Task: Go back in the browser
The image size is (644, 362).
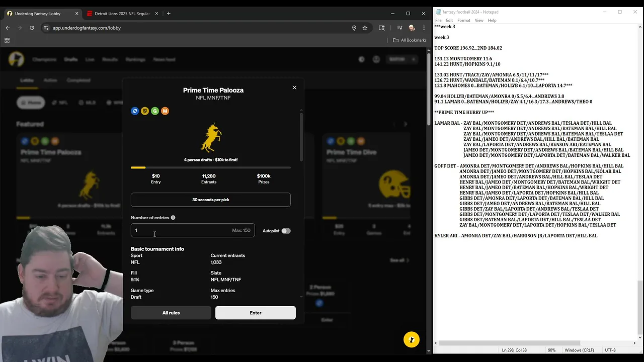Action: point(8,28)
